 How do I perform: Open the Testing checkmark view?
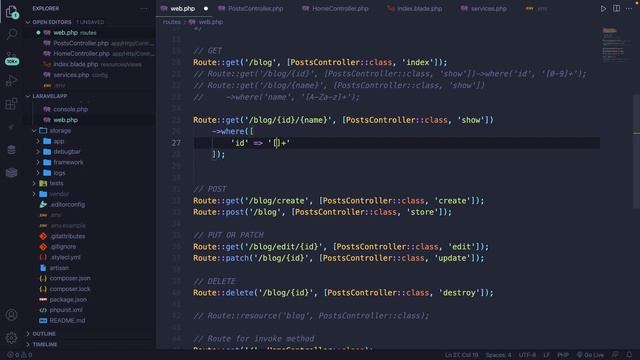click(x=11, y=127)
